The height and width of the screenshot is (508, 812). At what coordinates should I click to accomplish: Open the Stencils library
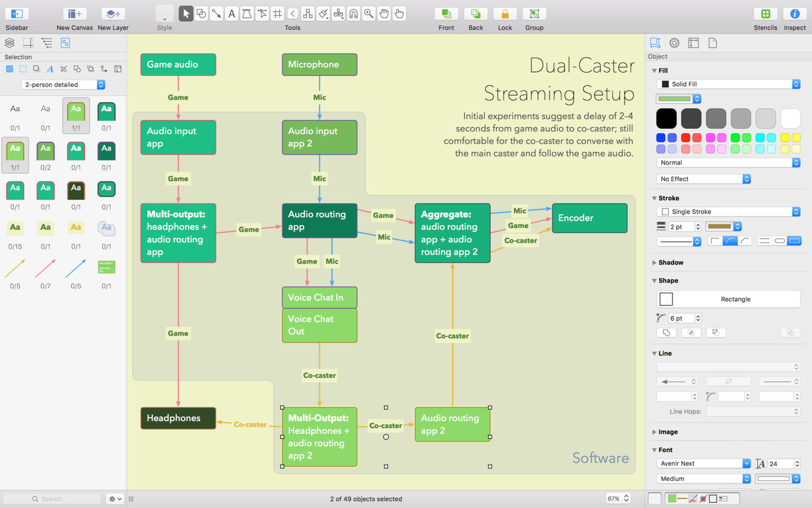click(x=765, y=14)
